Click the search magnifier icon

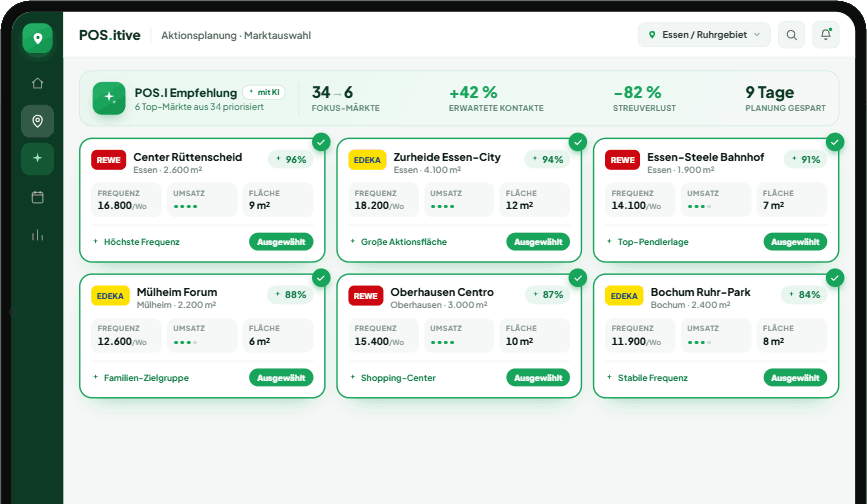(791, 35)
